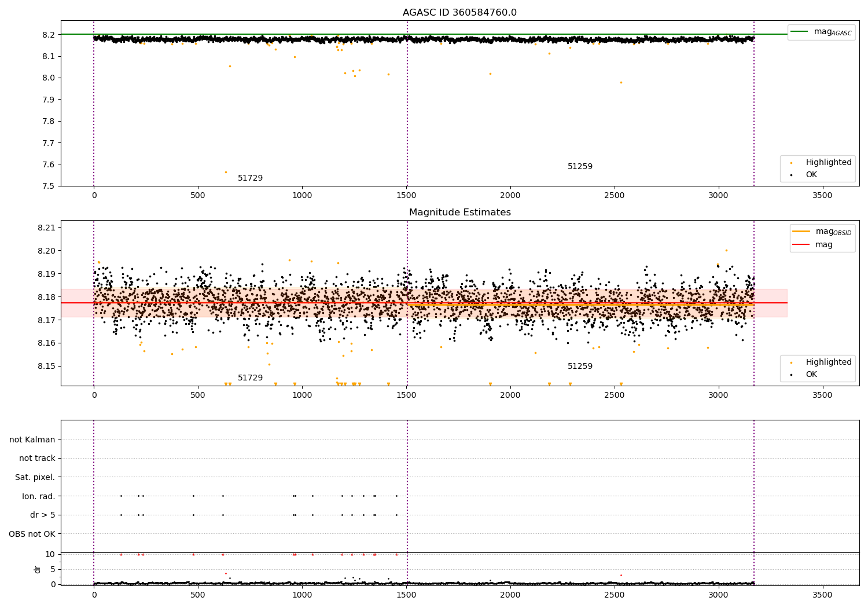Click "3500" x-tick under the top plot
Viewport: 868px width, 608px height.
(x=823, y=196)
